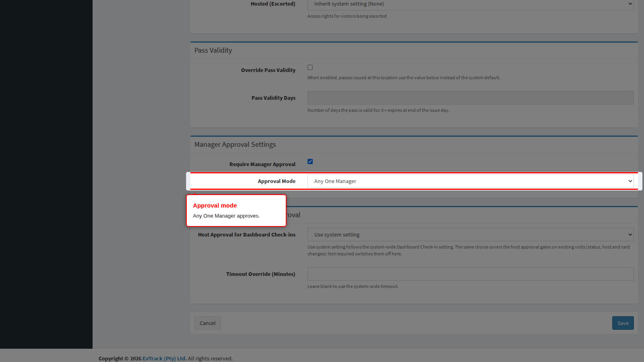Click the 'Approval mode' tooltip title
The image size is (644, 362).
pyautogui.click(x=215, y=206)
